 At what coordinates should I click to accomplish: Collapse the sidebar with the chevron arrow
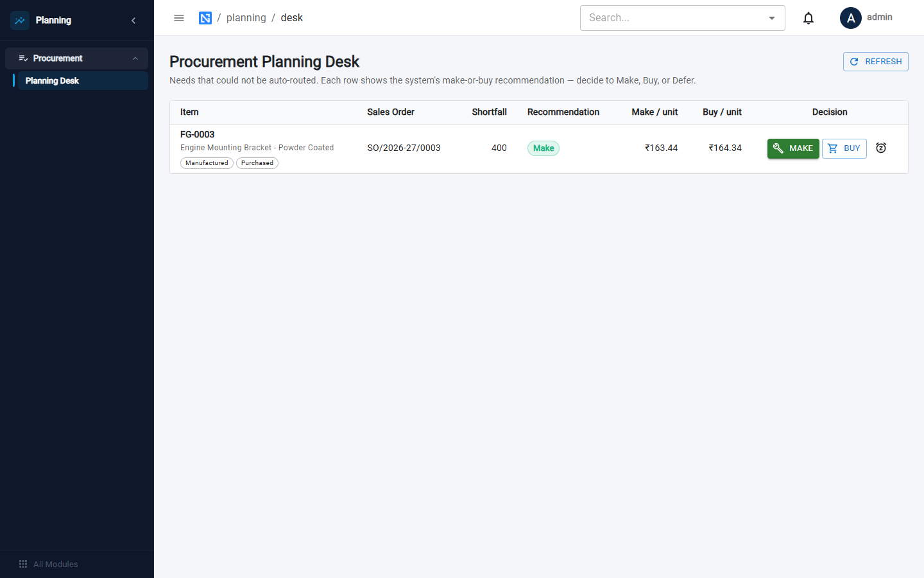click(x=133, y=21)
